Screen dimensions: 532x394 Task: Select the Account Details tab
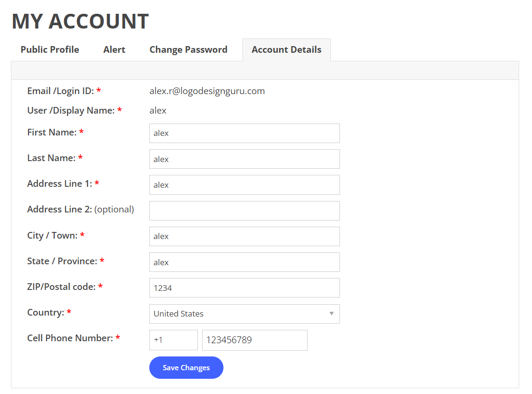click(x=286, y=50)
